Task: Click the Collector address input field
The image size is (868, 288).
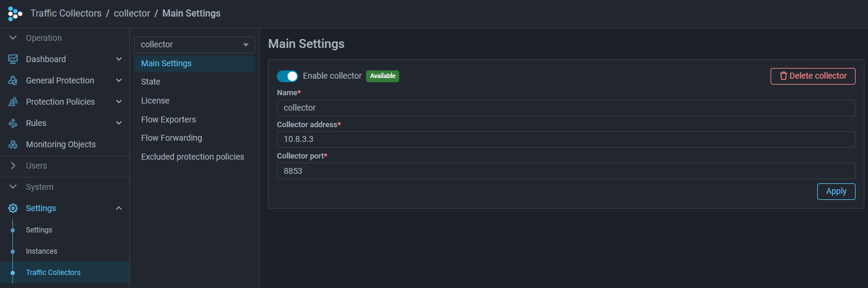Action: coord(566,140)
